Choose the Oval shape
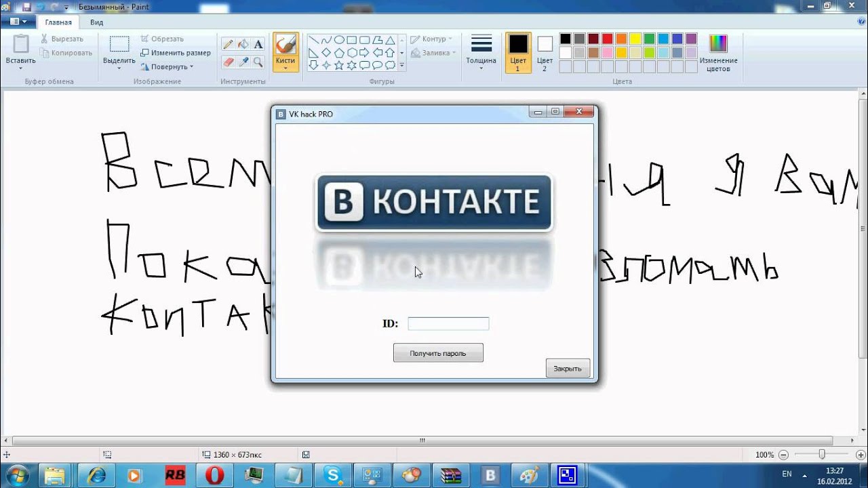Screen dimensions: 868x488 [339, 40]
